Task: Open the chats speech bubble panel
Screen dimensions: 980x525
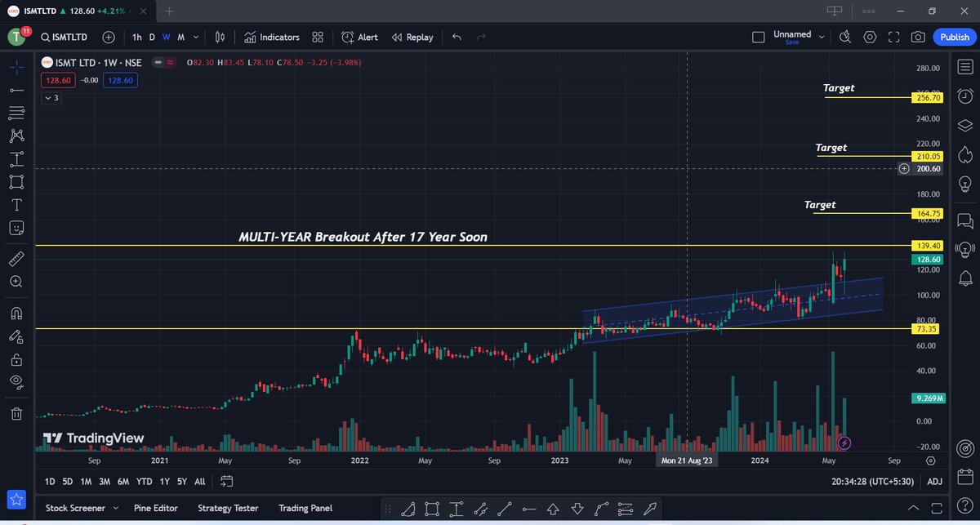Action: [x=964, y=220]
